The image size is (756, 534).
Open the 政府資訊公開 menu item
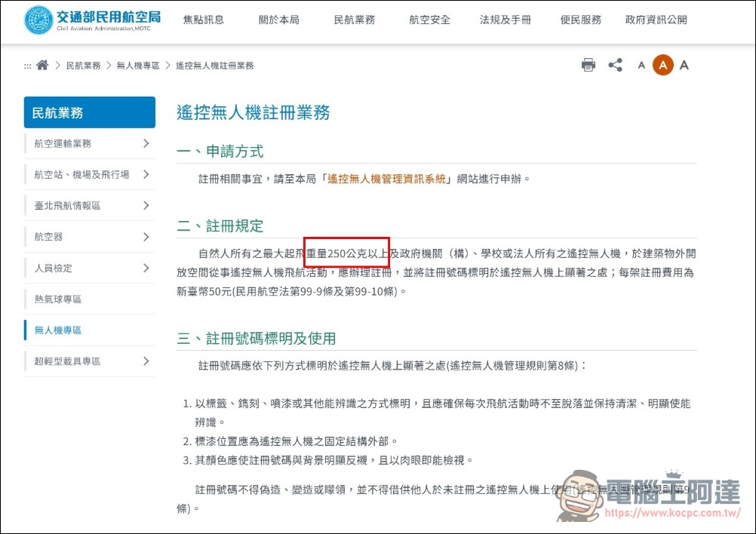[656, 20]
